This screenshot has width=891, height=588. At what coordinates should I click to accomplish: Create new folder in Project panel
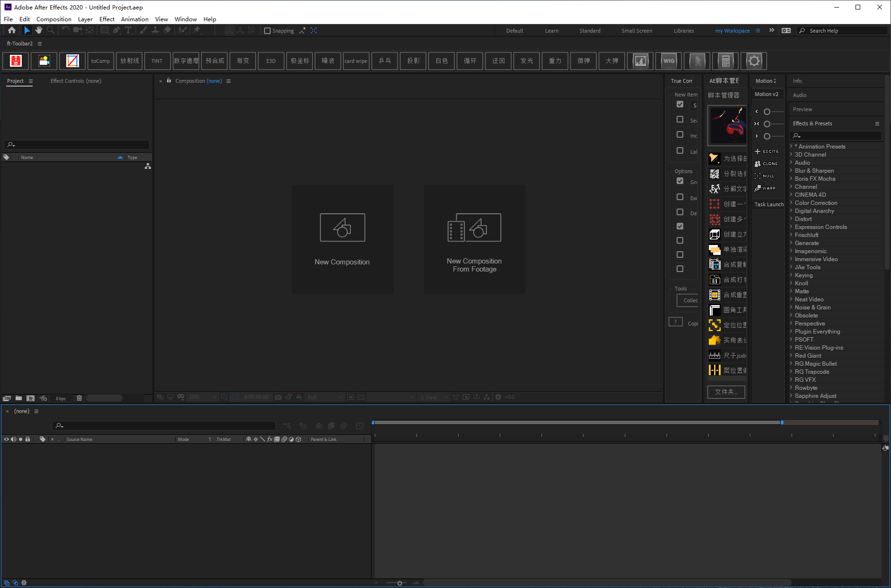click(x=18, y=398)
